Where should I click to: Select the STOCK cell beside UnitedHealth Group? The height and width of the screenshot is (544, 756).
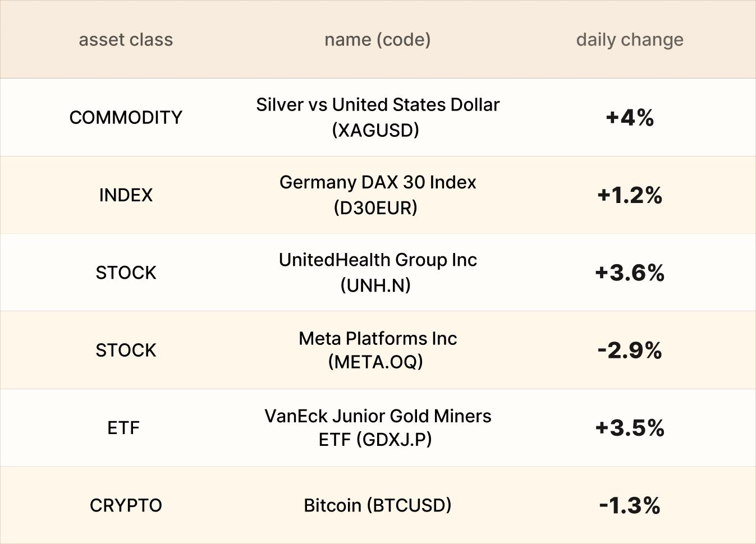(126, 273)
